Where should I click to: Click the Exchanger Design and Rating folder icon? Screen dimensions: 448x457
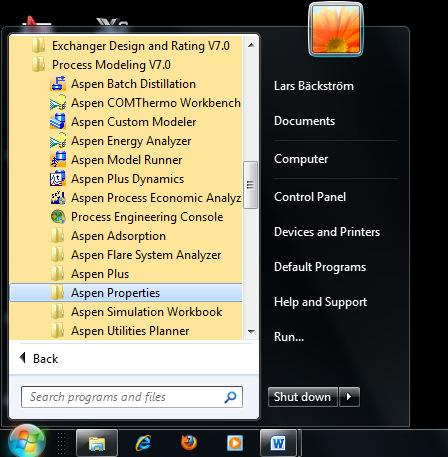pyautogui.click(x=38, y=46)
